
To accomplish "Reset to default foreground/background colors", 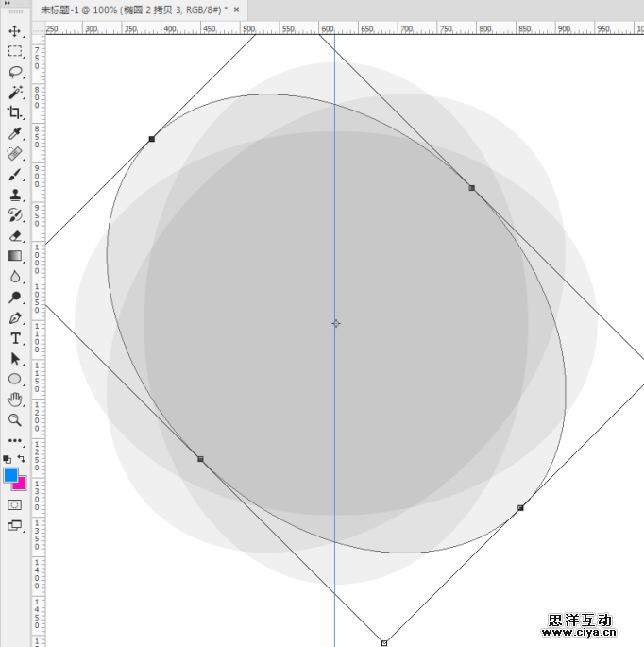I will click(8, 459).
